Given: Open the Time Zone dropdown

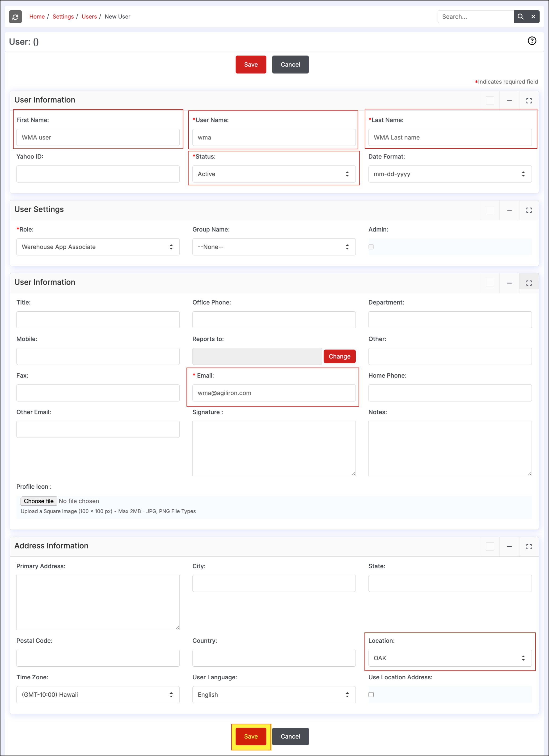Looking at the screenshot, I should click(98, 695).
